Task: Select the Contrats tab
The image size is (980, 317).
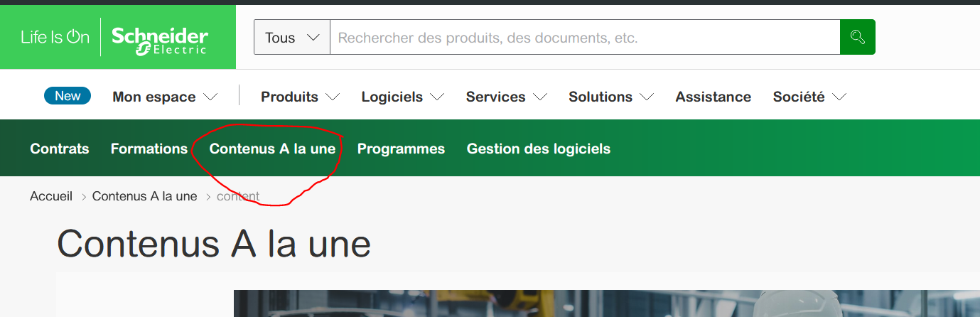Action: [60, 149]
